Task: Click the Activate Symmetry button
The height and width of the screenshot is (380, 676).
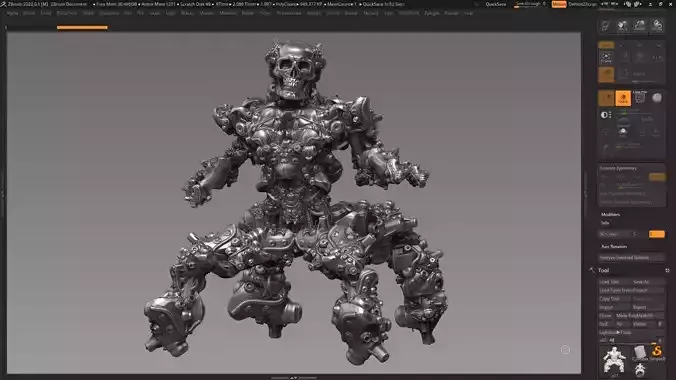Action: point(618,168)
